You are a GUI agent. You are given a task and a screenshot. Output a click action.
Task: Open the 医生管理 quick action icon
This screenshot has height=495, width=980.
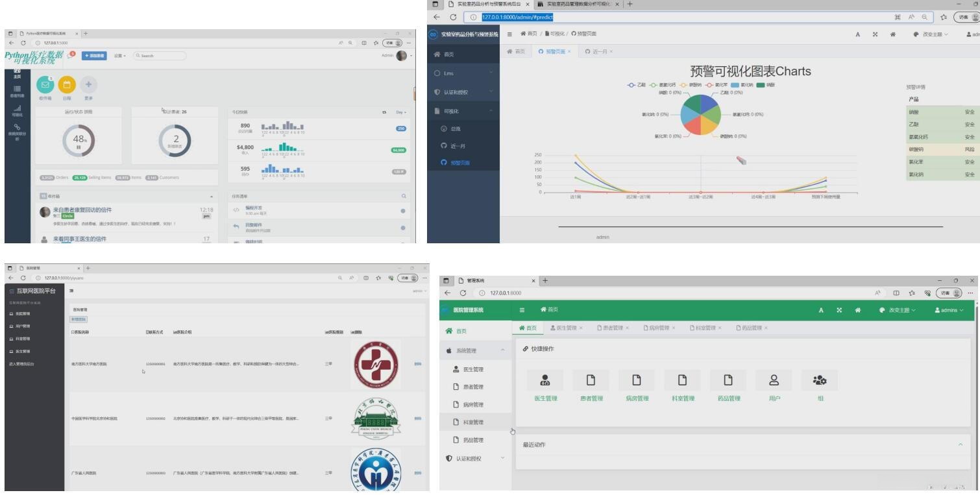pos(546,380)
